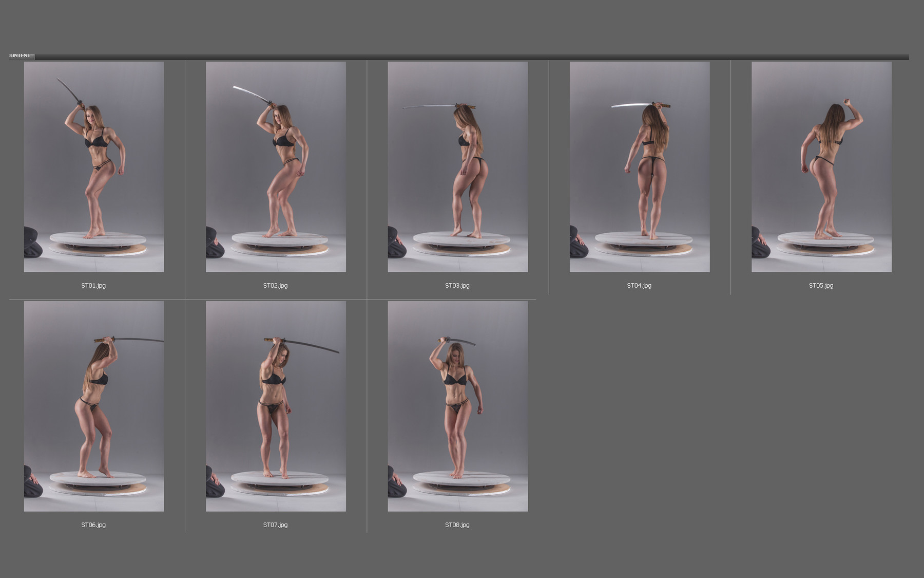Click the ST07.jpg filename label
Image resolution: width=924 pixels, height=578 pixels.
(x=276, y=525)
